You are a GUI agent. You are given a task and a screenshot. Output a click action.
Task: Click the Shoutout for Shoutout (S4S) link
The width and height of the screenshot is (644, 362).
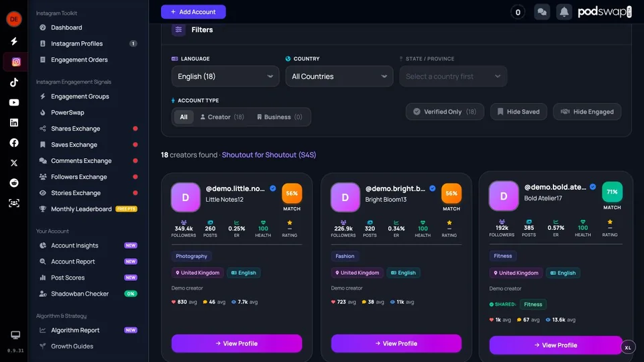click(x=269, y=155)
